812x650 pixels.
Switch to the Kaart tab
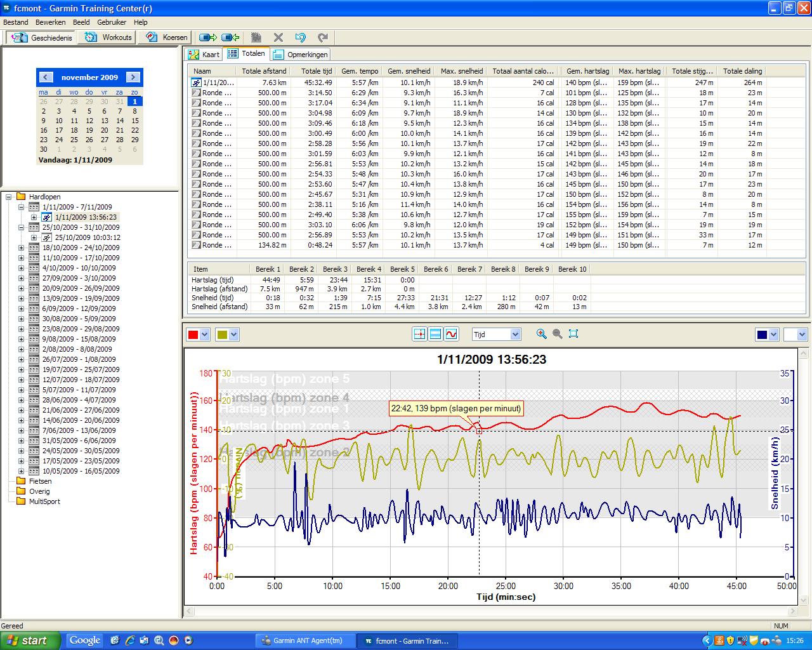204,55
